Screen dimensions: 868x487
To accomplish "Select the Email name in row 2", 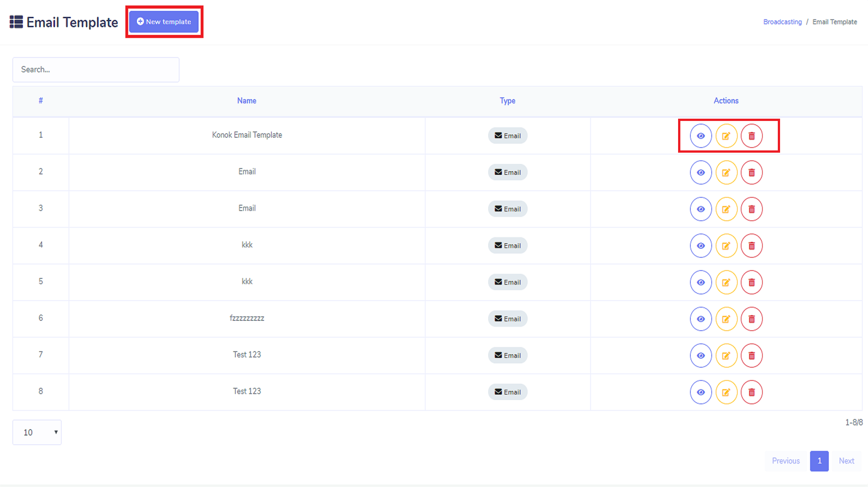I will [x=247, y=172].
